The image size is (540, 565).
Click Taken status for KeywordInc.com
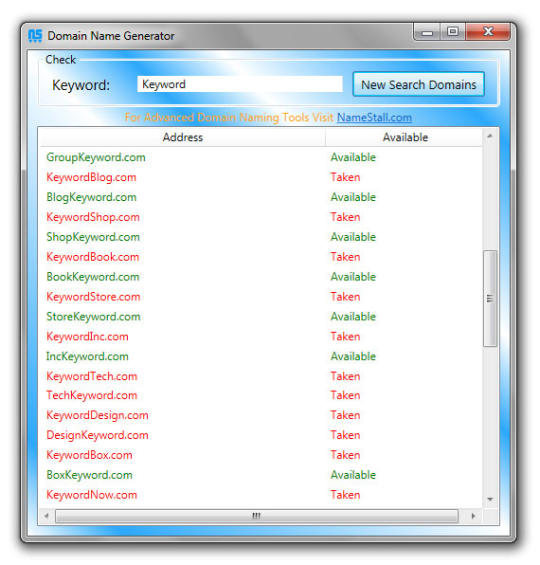(345, 337)
